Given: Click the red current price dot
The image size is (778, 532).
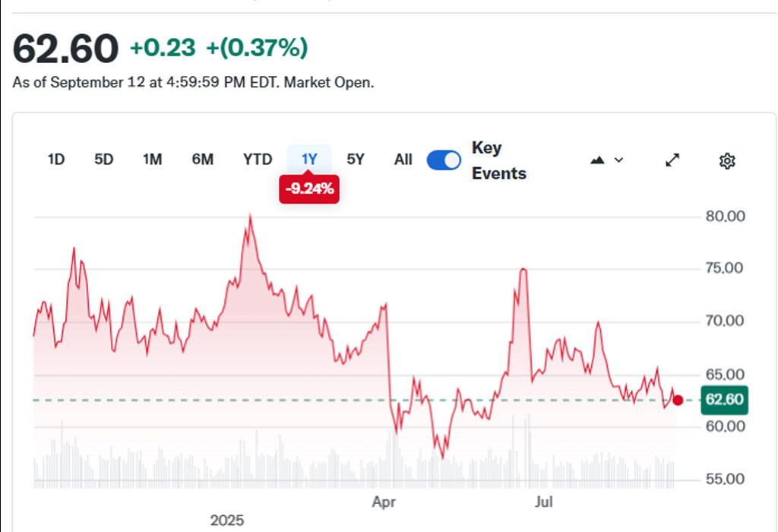Looking at the screenshot, I should [x=678, y=400].
